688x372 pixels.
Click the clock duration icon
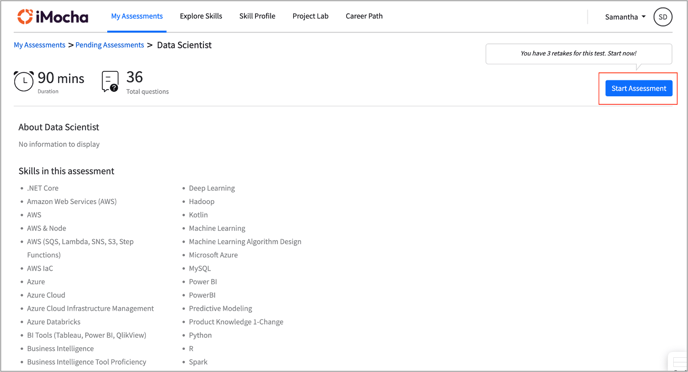[24, 81]
